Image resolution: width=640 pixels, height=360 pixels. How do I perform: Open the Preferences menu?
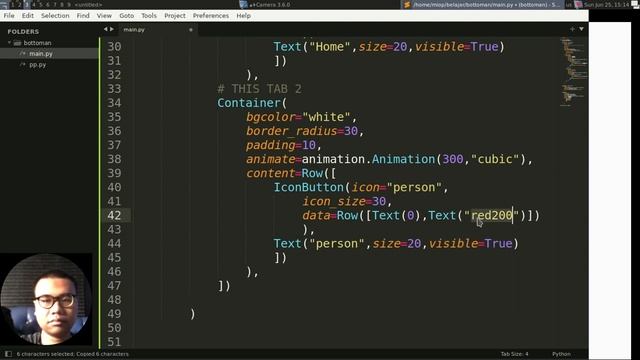point(211,16)
